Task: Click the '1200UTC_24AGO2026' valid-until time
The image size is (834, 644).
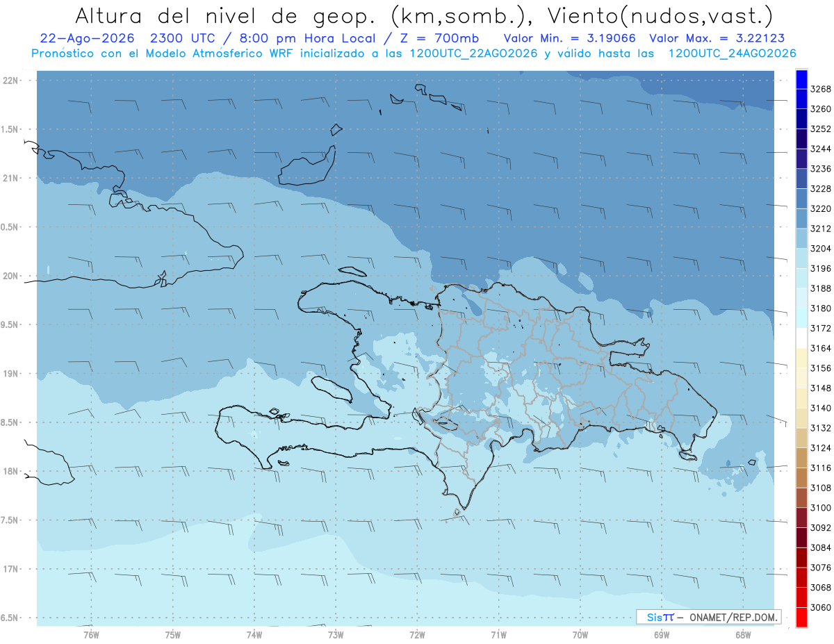Action: (732, 53)
